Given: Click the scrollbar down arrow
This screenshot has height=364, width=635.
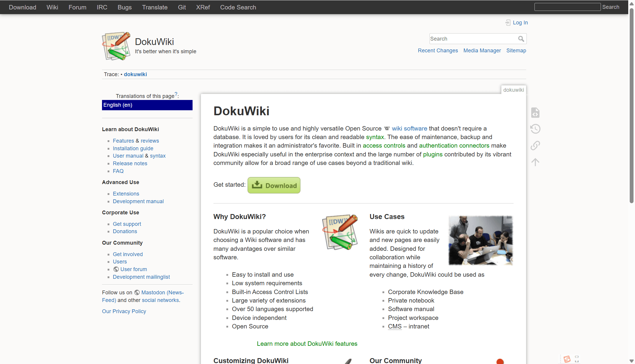Looking at the screenshot, I should coord(631,361).
